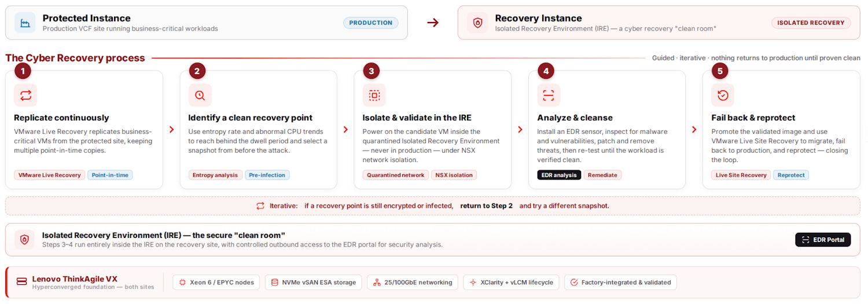
Task: Click the 'Guided · iterative' tagline text
Action: [756, 58]
